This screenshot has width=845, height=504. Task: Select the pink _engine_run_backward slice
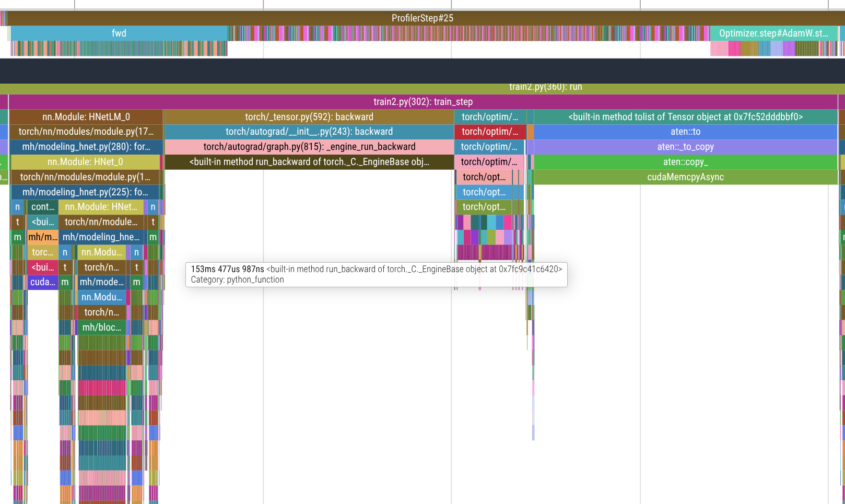pyautogui.click(x=309, y=147)
